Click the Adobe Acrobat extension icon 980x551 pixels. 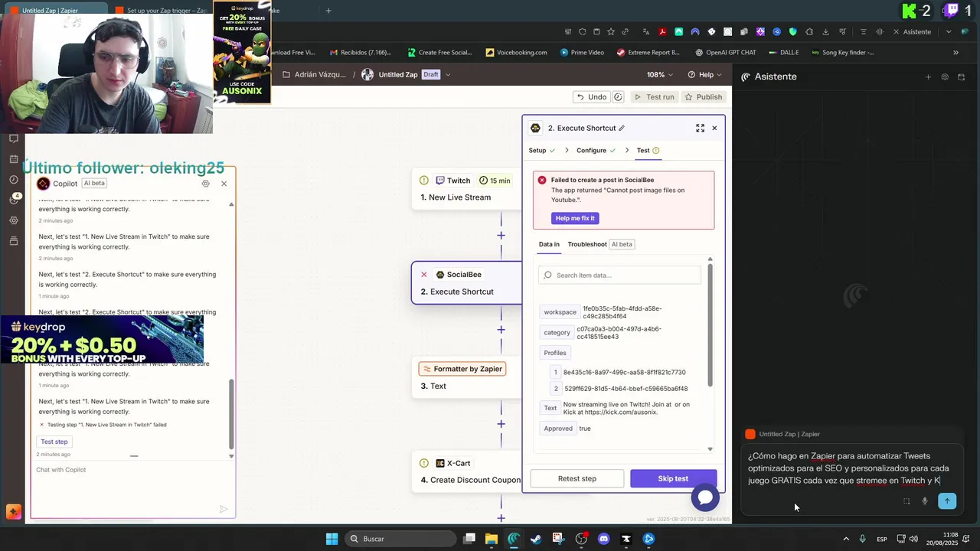click(x=662, y=31)
